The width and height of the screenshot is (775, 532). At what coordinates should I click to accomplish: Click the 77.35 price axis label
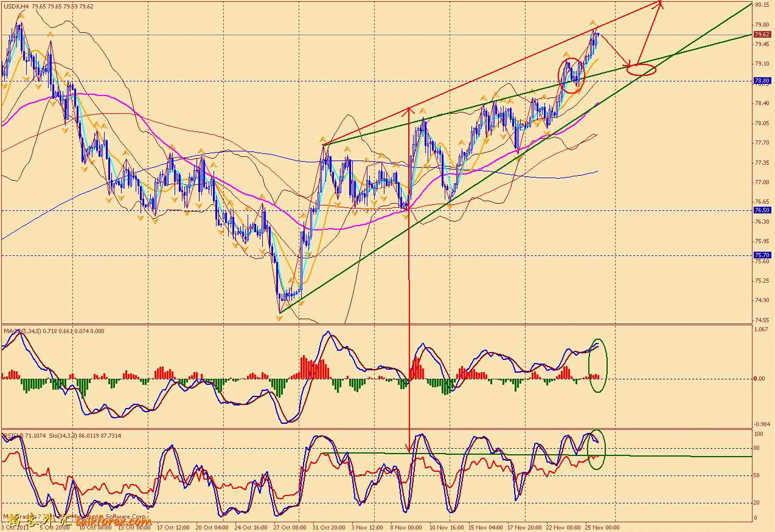[763, 162]
